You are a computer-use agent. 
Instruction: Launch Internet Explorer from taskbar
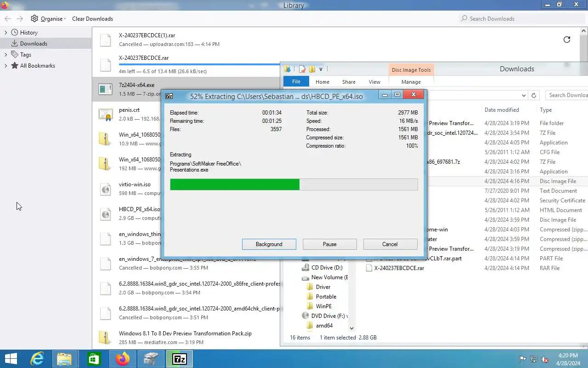[37, 359]
